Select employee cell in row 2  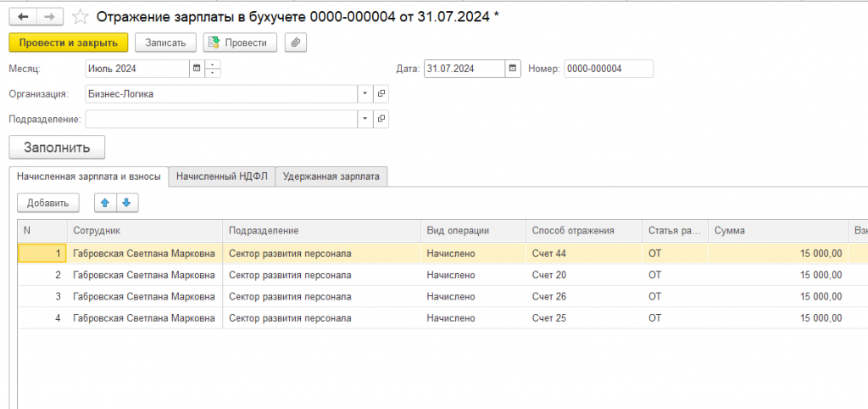(x=145, y=275)
